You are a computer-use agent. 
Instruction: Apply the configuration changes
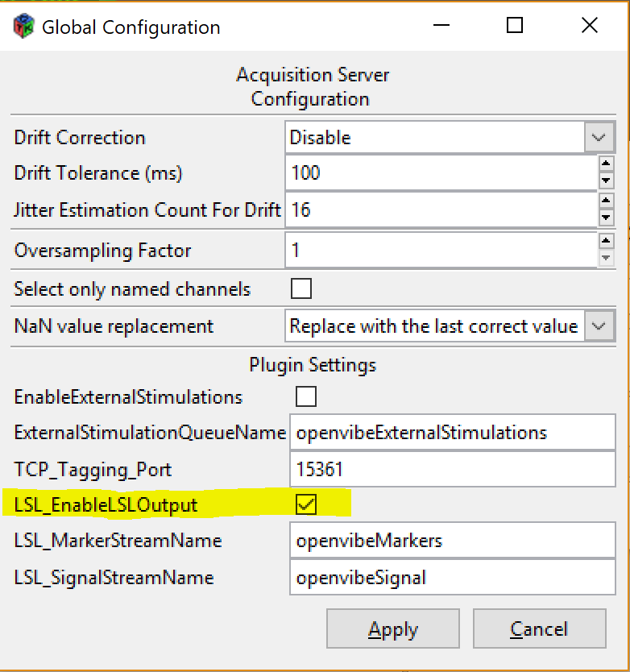[392, 629]
